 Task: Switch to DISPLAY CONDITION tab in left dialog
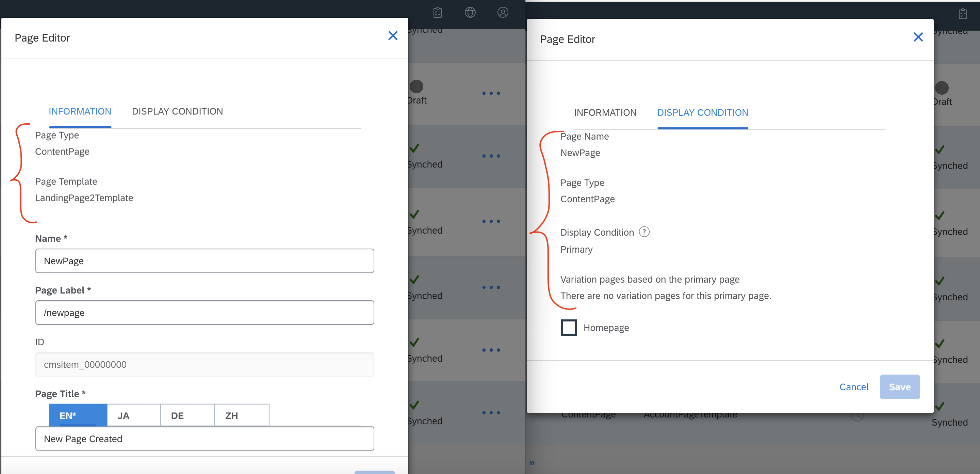(177, 111)
